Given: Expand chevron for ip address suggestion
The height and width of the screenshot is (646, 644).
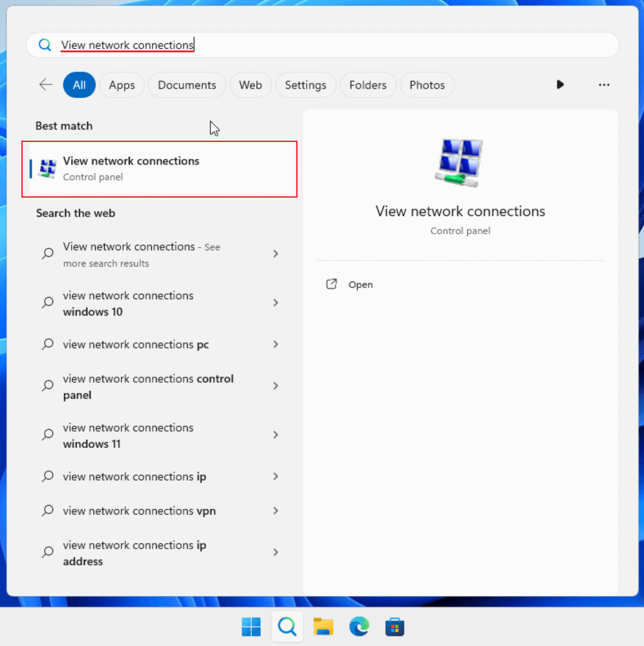Looking at the screenshot, I should pyautogui.click(x=275, y=552).
